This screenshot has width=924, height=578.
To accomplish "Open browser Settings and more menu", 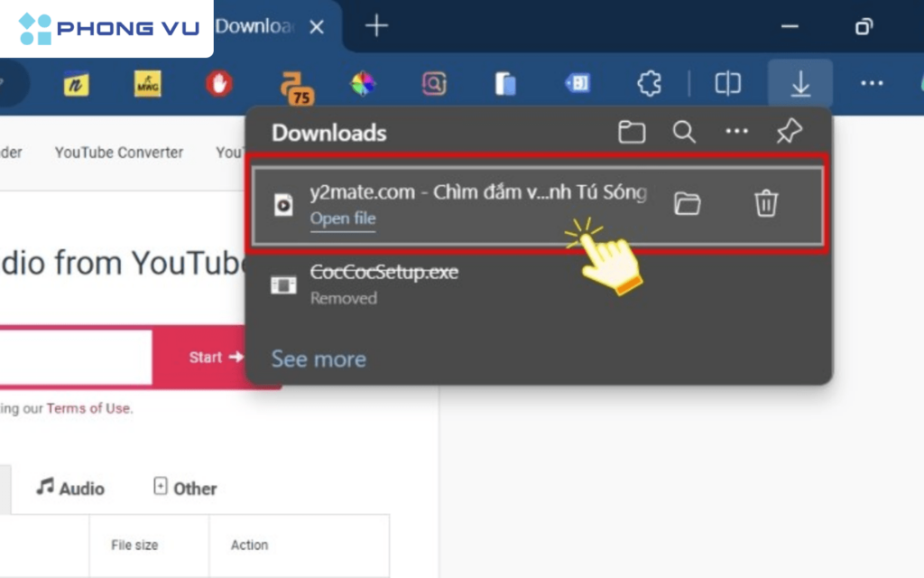I will point(871,84).
